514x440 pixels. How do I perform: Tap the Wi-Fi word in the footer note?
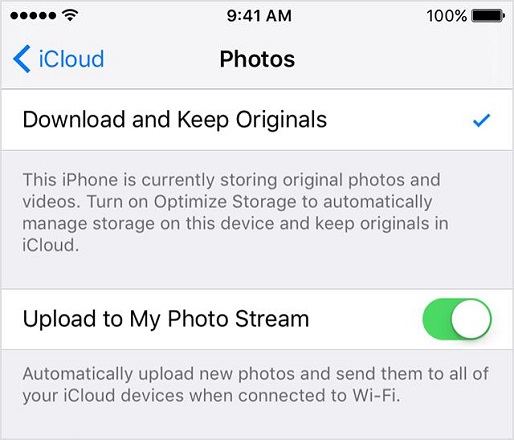point(376,395)
